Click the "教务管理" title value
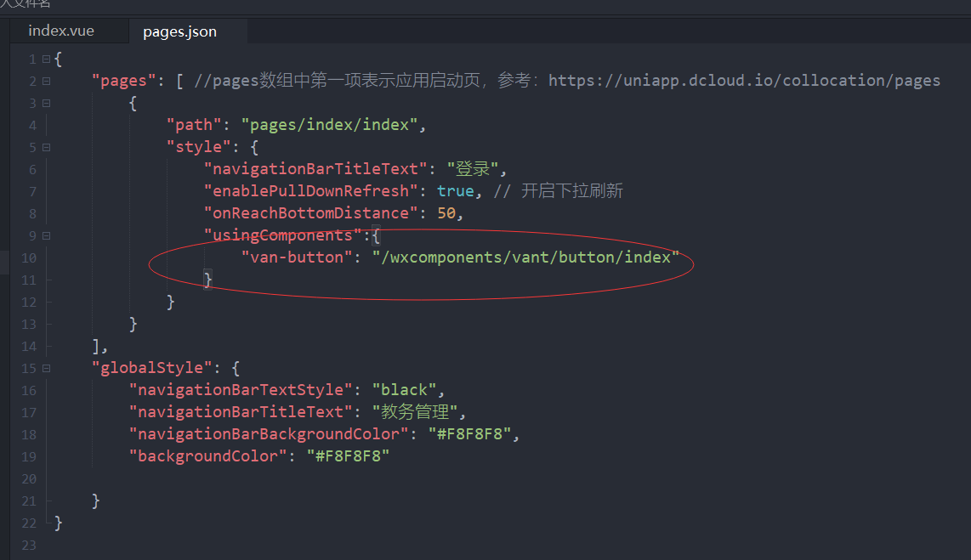Viewport: 971px width, 560px height. [415, 412]
